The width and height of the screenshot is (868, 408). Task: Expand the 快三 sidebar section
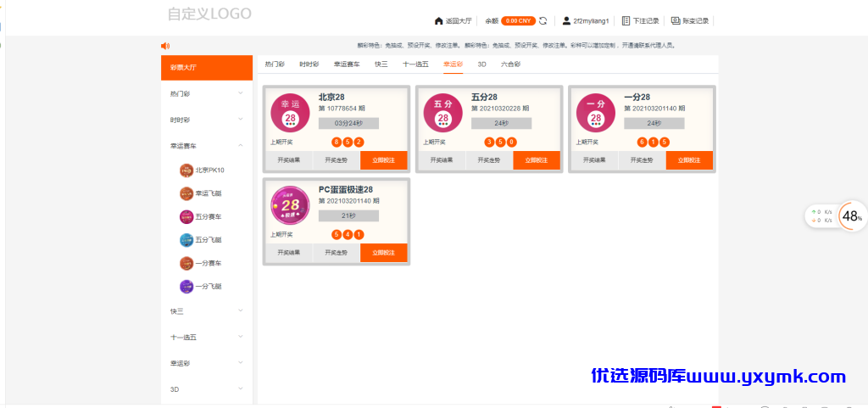click(207, 311)
